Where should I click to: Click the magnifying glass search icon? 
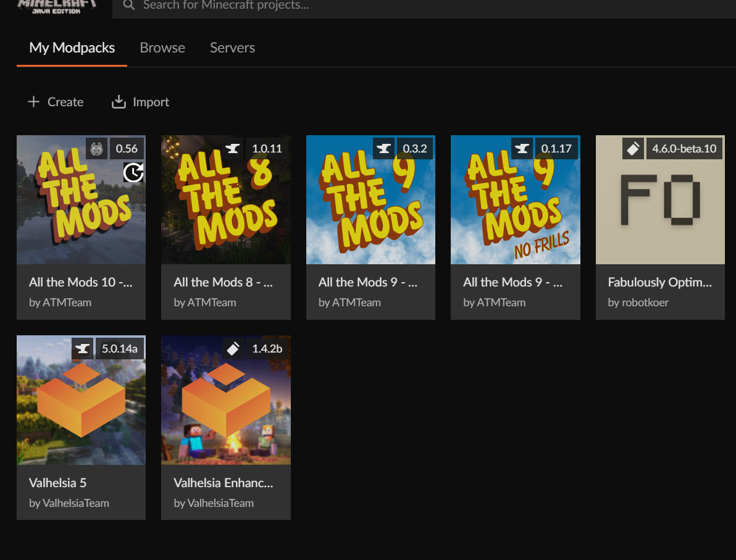[x=129, y=6]
